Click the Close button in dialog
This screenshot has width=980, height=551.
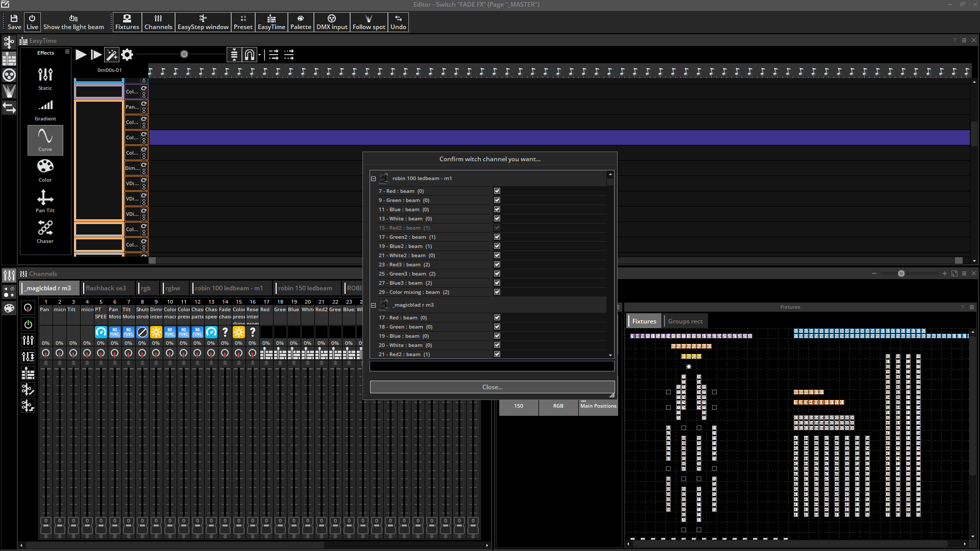pos(492,387)
